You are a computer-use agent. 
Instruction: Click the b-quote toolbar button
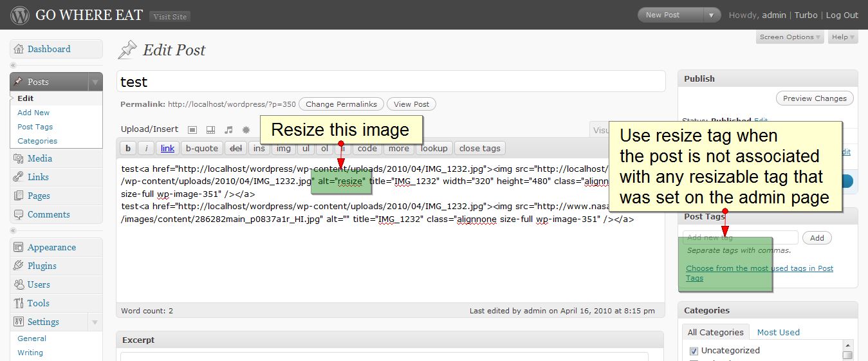point(202,149)
